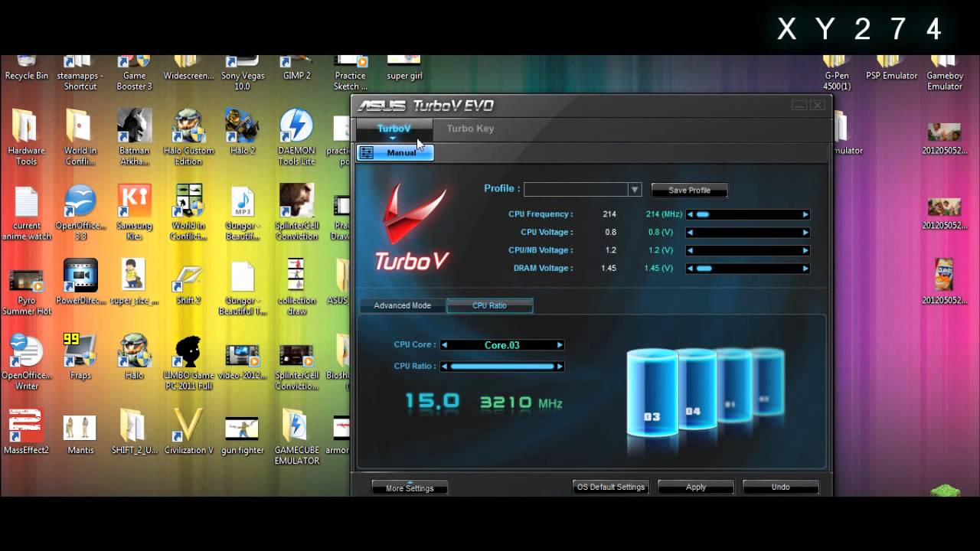Screen dimensions: 980x551
Task: Click the OS Default Settings button
Action: pos(611,487)
